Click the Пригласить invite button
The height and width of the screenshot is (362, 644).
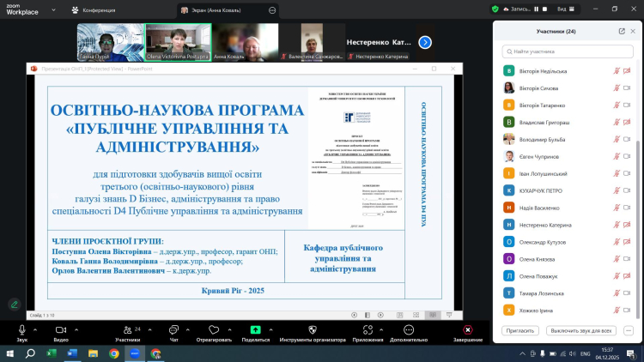(x=520, y=330)
